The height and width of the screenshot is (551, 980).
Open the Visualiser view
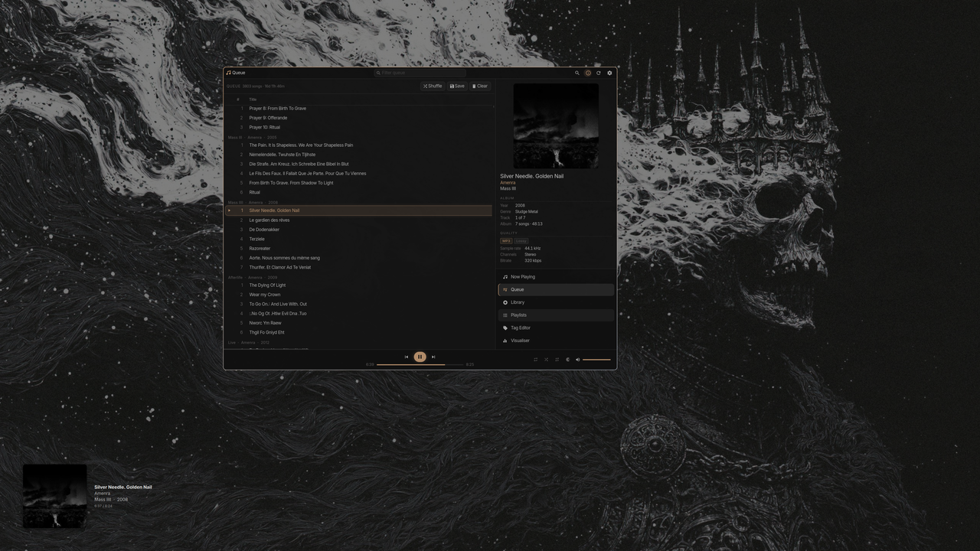click(x=556, y=341)
